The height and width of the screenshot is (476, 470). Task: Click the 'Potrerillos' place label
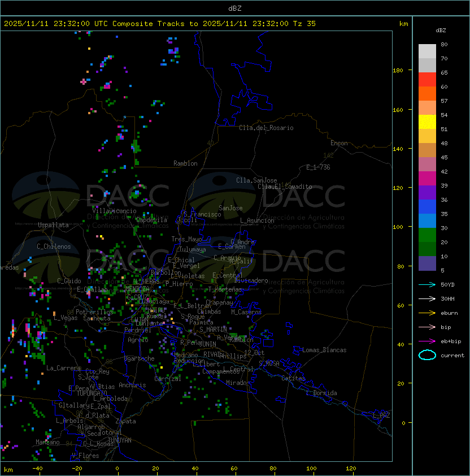(x=94, y=312)
